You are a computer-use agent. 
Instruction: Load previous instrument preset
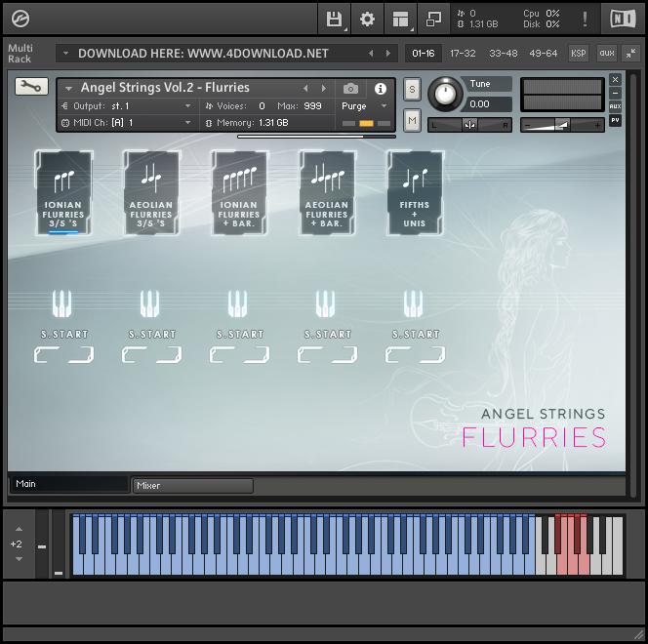click(x=305, y=89)
